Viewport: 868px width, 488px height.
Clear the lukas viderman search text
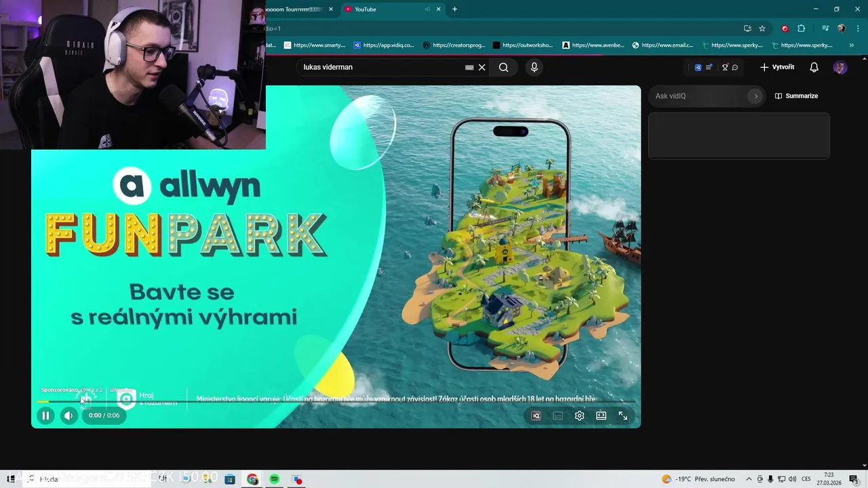[482, 67]
